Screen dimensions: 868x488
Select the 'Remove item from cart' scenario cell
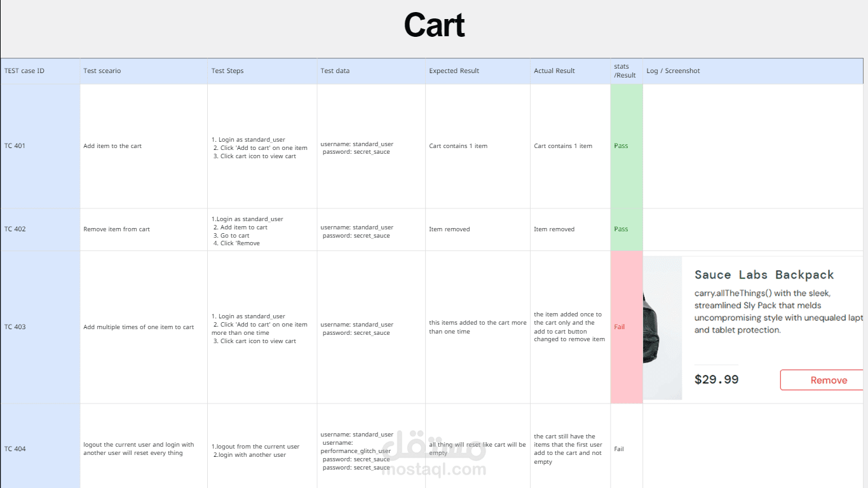pos(144,229)
